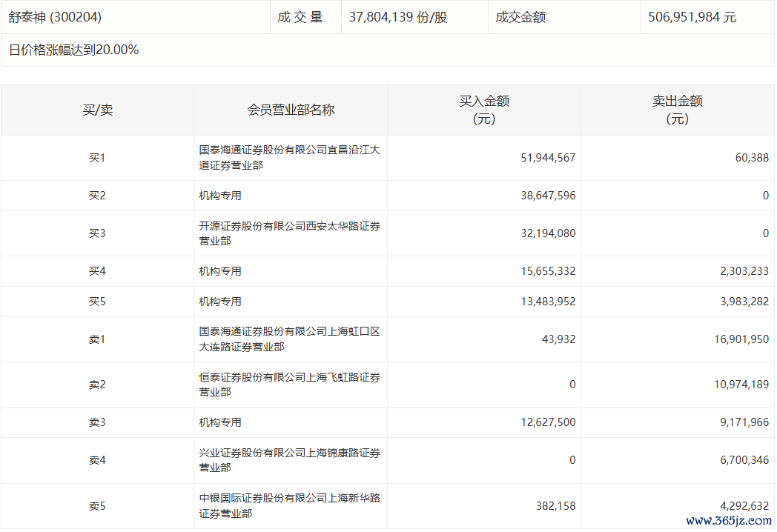The image size is (777, 532).
Task: Click buy amount 38,647,596
Action: click(x=548, y=196)
